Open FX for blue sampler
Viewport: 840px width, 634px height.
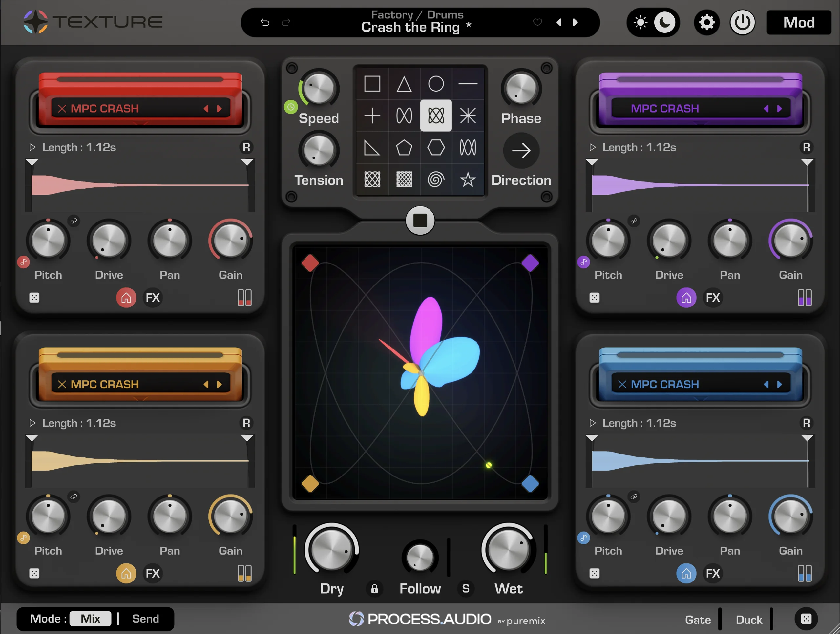(713, 574)
